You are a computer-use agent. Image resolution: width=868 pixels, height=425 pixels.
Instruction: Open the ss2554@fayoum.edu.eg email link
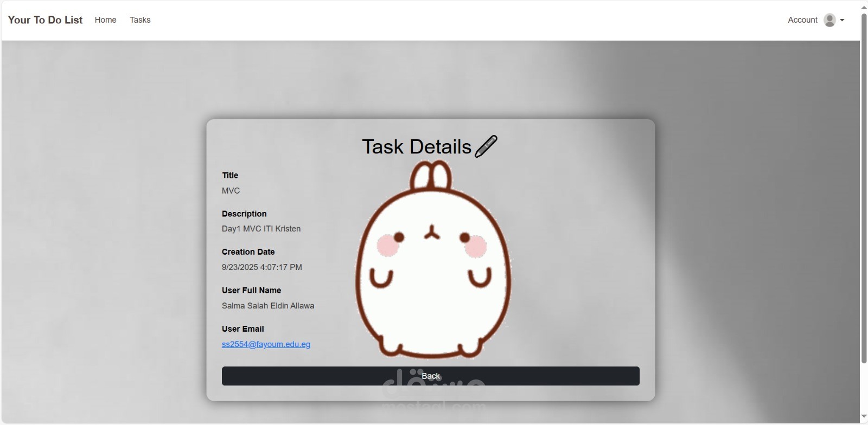pyautogui.click(x=266, y=344)
